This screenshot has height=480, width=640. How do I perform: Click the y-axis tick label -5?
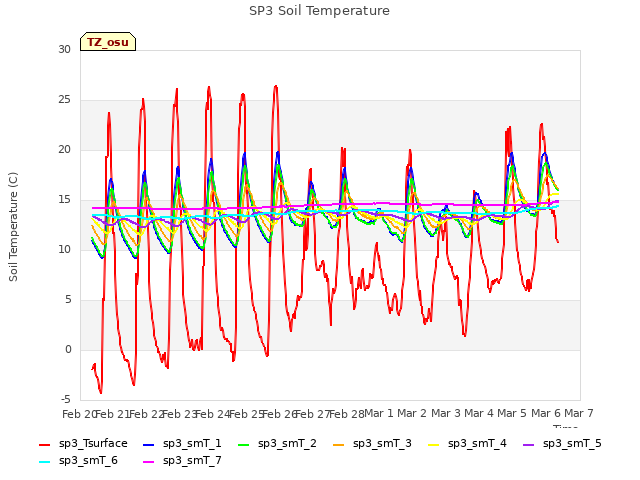[x=66, y=399]
